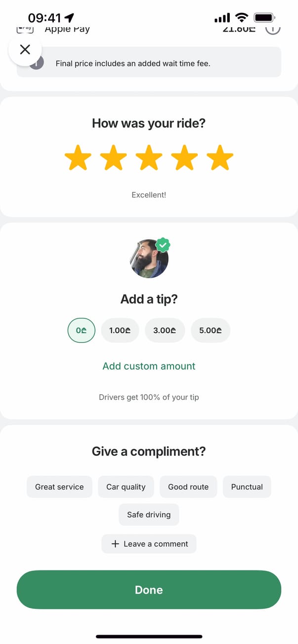Choose the Punctual compliment chip

click(247, 487)
